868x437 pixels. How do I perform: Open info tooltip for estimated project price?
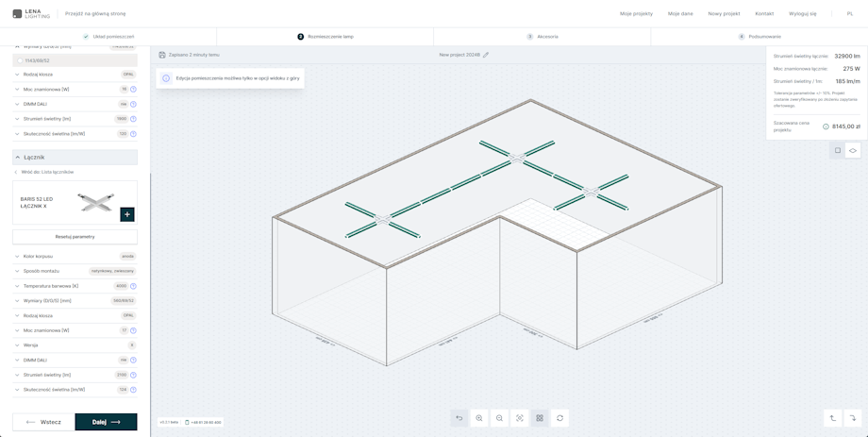click(x=826, y=126)
